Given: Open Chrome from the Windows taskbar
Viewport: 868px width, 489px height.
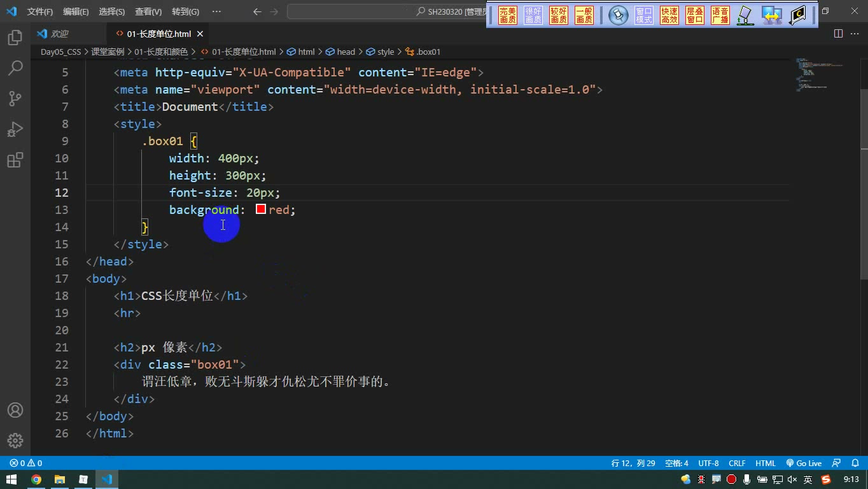Looking at the screenshot, I should [36, 479].
